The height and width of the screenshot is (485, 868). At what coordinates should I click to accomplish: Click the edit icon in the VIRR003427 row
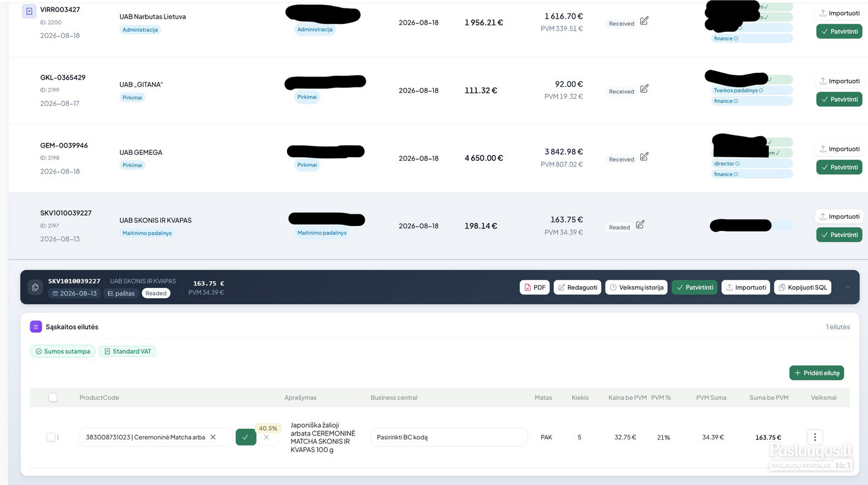click(644, 21)
